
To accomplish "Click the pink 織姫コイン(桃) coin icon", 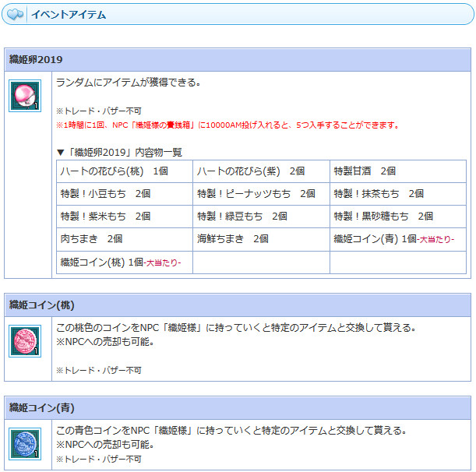I will tap(25, 341).
